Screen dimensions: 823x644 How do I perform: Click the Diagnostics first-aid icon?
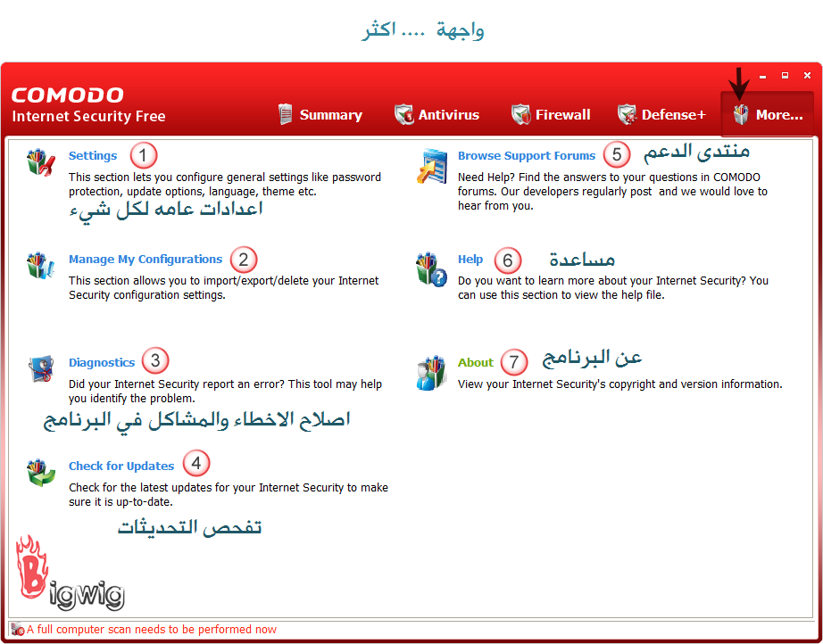41,369
